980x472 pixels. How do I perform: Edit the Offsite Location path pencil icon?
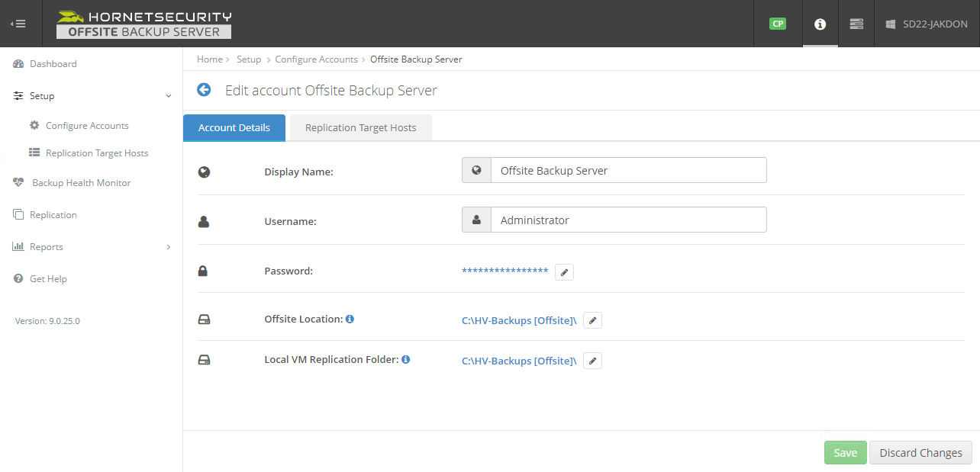pos(592,319)
